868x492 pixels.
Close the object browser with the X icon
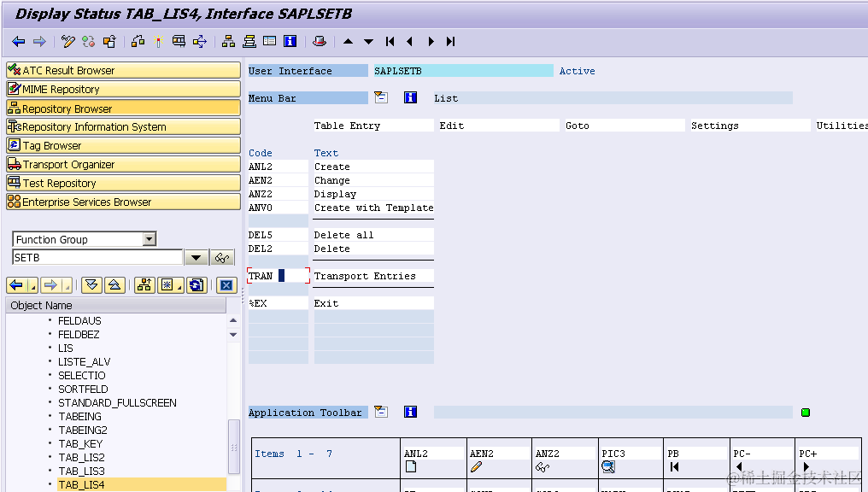226,285
